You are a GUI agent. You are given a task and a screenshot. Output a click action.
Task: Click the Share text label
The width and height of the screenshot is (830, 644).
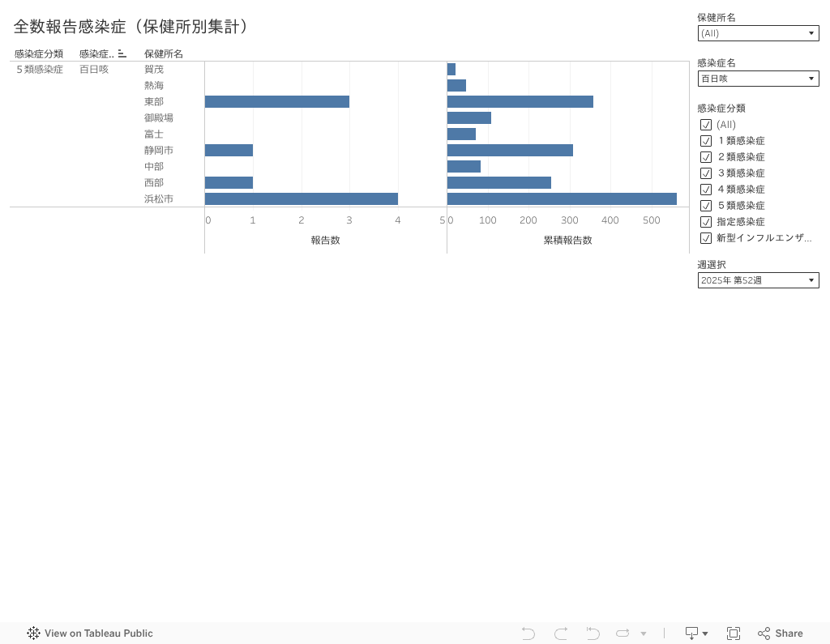click(x=789, y=633)
